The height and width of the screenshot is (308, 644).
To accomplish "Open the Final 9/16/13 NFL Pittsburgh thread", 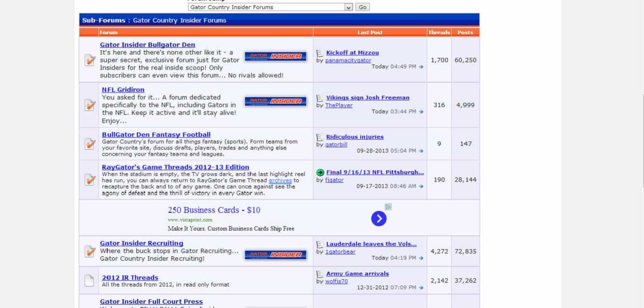I will pyautogui.click(x=375, y=172).
